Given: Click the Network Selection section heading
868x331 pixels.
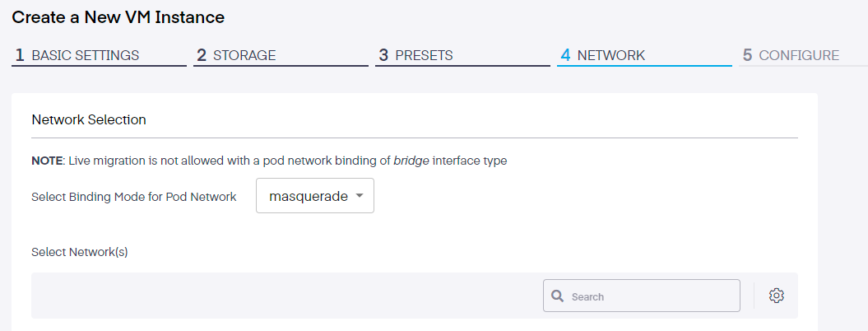Looking at the screenshot, I should coord(89,119).
